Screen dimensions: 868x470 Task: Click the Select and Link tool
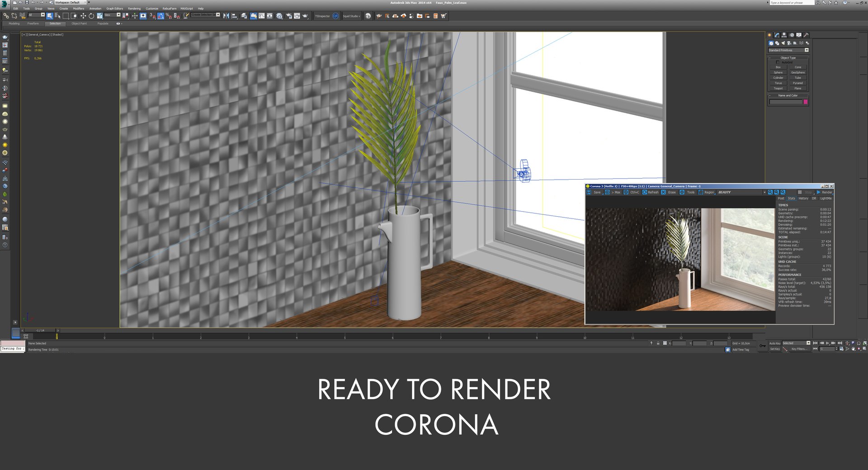click(x=6, y=16)
